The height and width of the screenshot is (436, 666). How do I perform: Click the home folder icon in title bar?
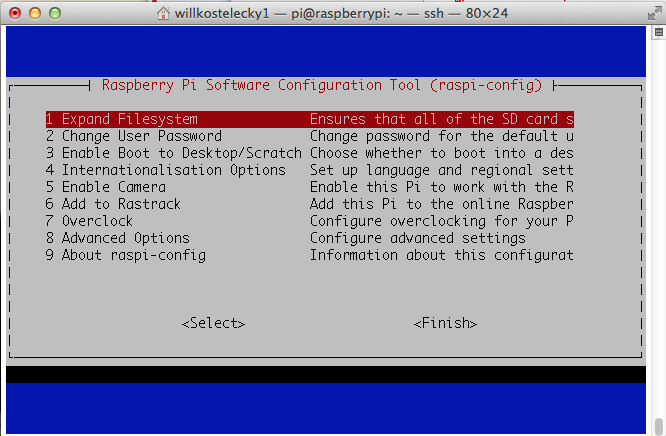coord(163,14)
